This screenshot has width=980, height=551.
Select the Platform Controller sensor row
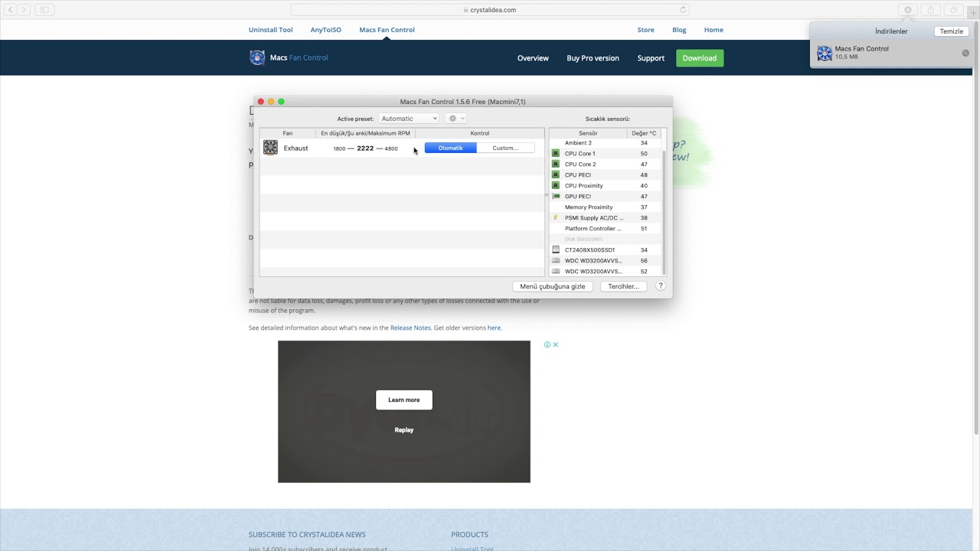tap(606, 229)
